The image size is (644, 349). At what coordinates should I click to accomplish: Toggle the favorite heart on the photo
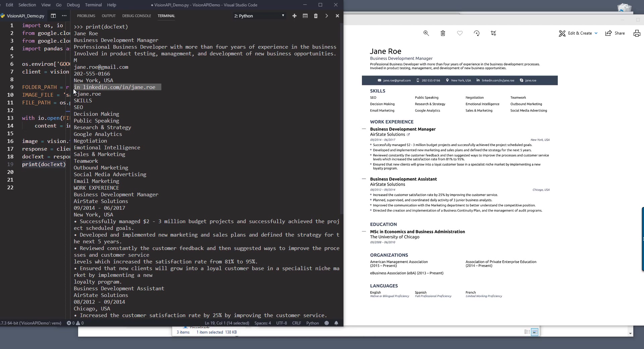[460, 33]
